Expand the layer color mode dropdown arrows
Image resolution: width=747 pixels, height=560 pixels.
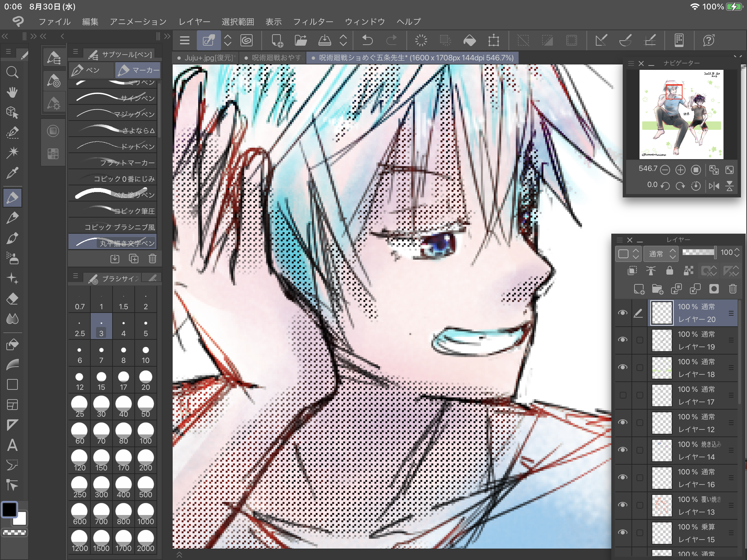pyautogui.click(x=635, y=253)
